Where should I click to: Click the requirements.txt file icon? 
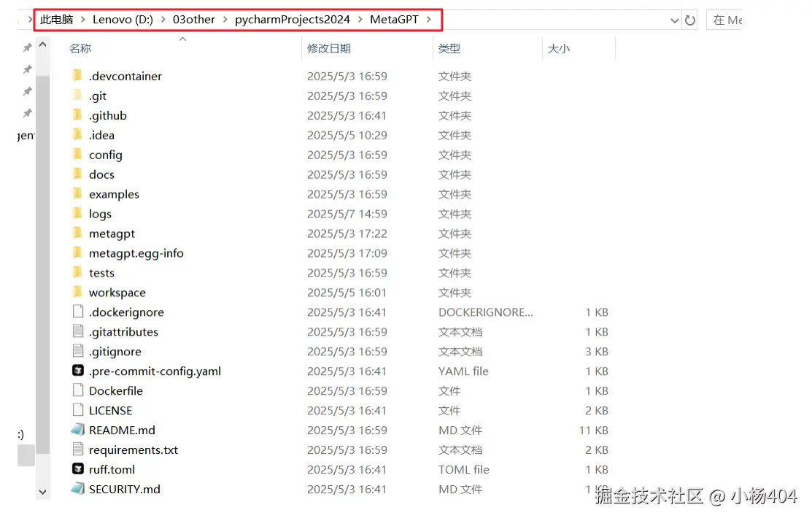click(x=77, y=449)
